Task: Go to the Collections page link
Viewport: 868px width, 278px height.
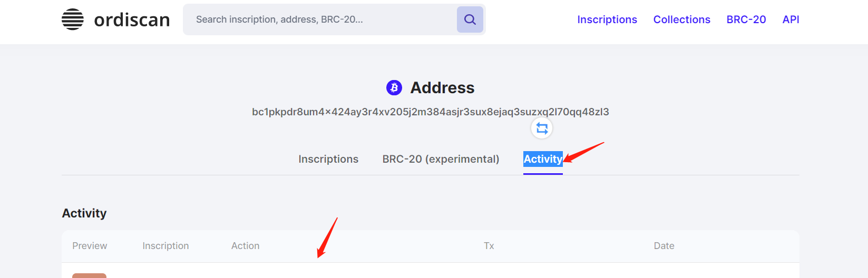Action: [x=681, y=19]
